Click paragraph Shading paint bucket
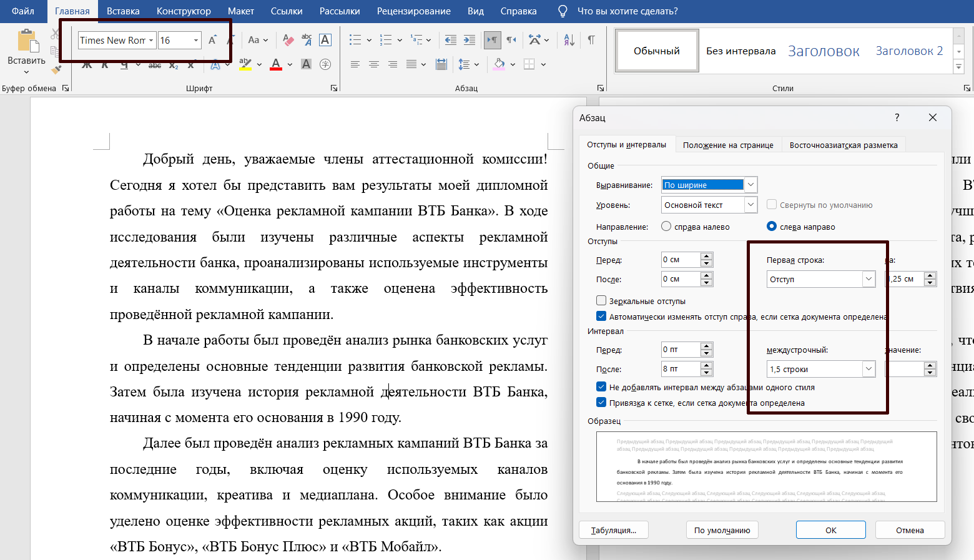 pos(499,64)
